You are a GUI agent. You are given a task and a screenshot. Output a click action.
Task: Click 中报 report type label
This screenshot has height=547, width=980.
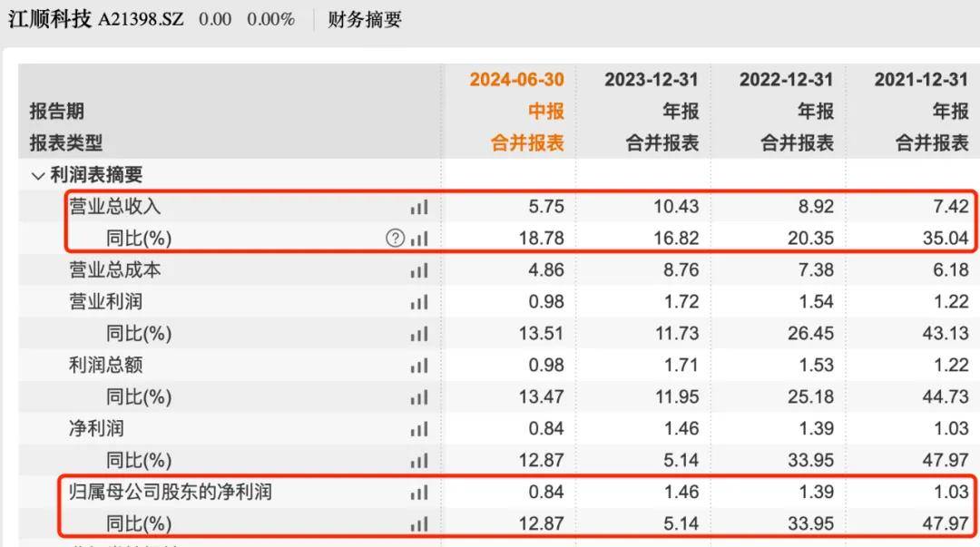pos(546,112)
